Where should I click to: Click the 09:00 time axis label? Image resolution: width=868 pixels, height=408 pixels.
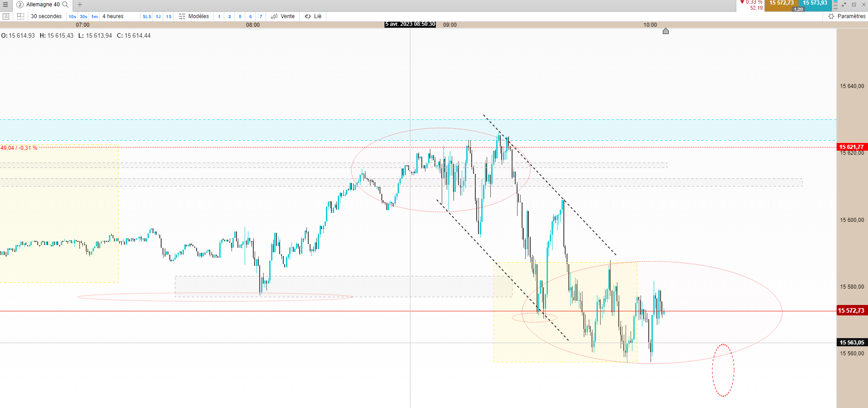coord(450,25)
